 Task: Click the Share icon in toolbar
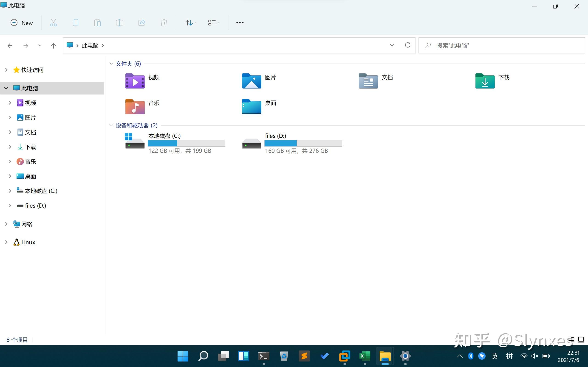tap(141, 23)
